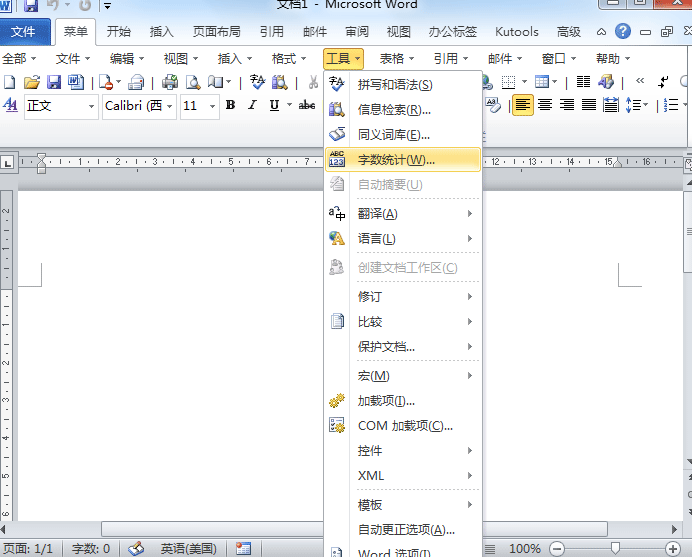692x557 pixels.
Task: Click the Columns layout icon
Action: [x=583, y=82]
